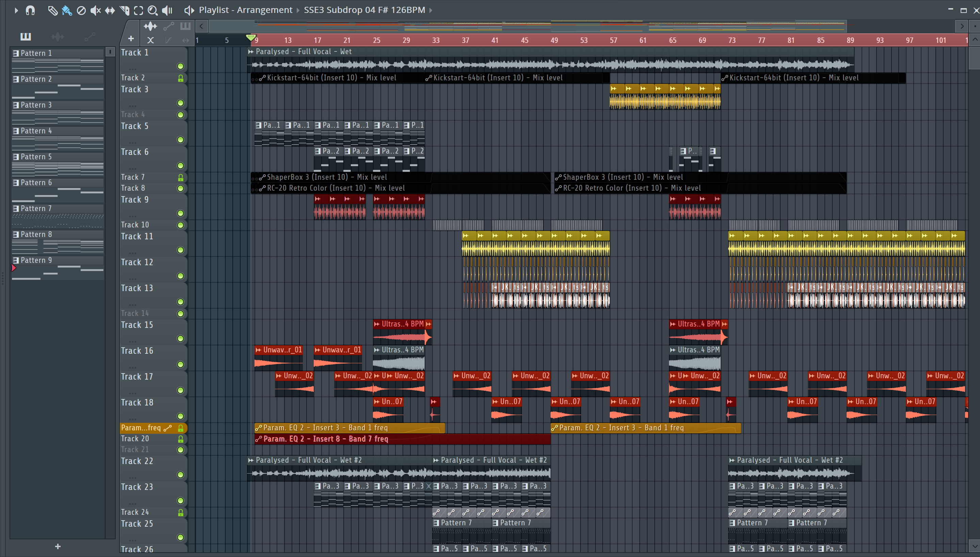Show audio clips in the picker panel
The width and height of the screenshot is (980, 557).
[x=58, y=36]
